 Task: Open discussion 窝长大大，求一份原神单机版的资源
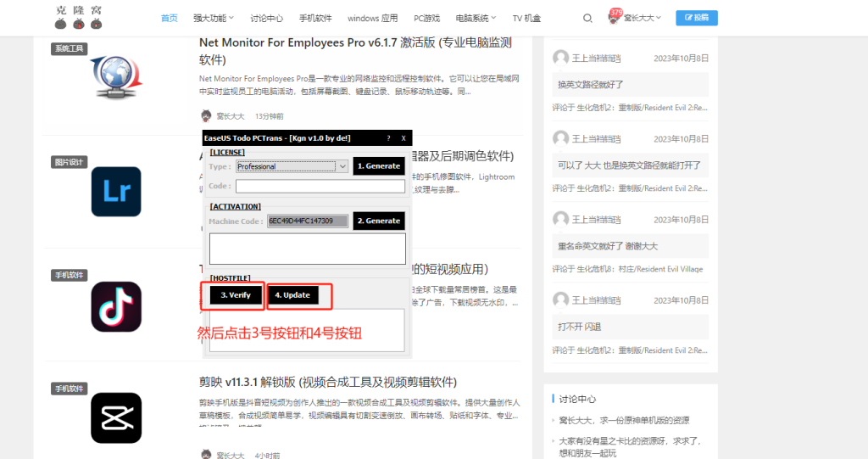coord(624,420)
